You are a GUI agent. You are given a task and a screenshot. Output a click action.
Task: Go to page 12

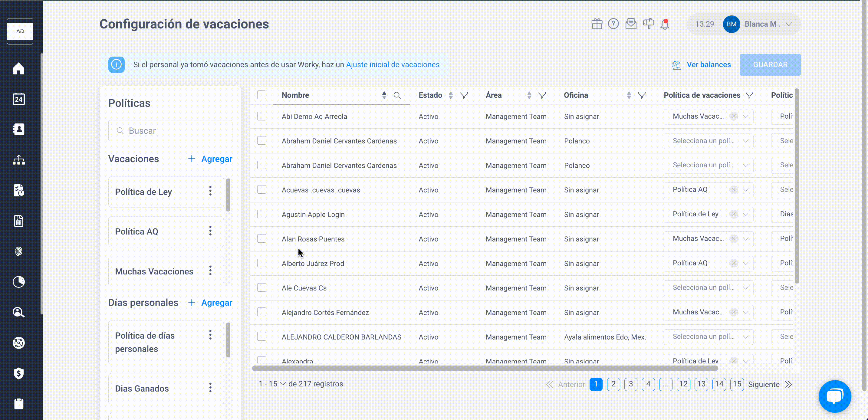683,384
